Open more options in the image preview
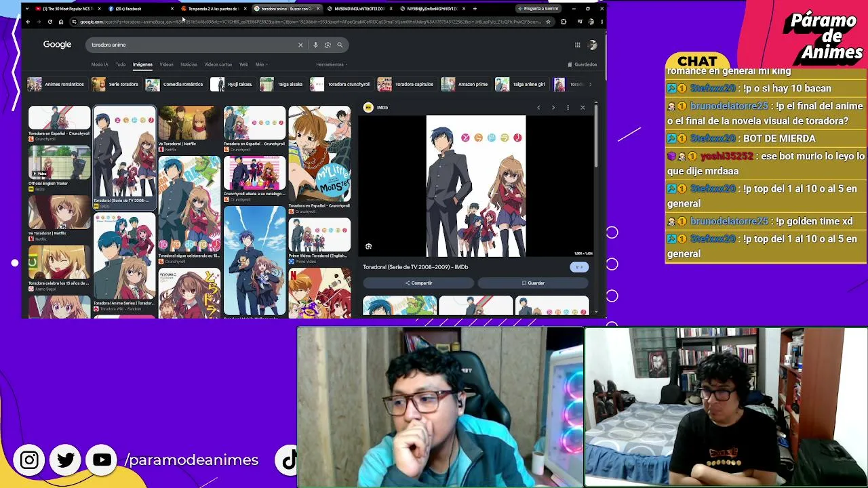The image size is (868, 488). [x=568, y=107]
